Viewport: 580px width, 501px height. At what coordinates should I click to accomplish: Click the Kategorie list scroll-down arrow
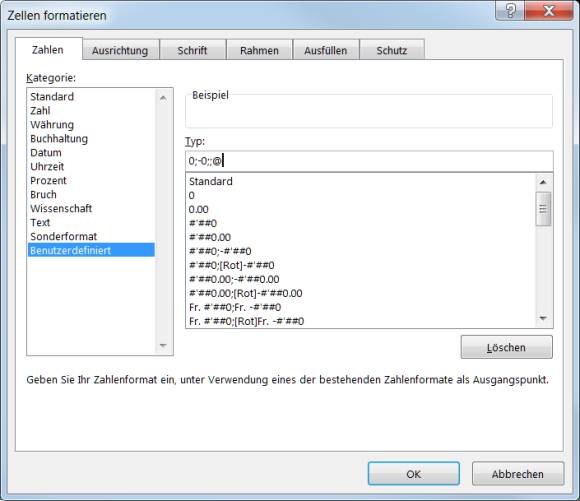[163, 346]
